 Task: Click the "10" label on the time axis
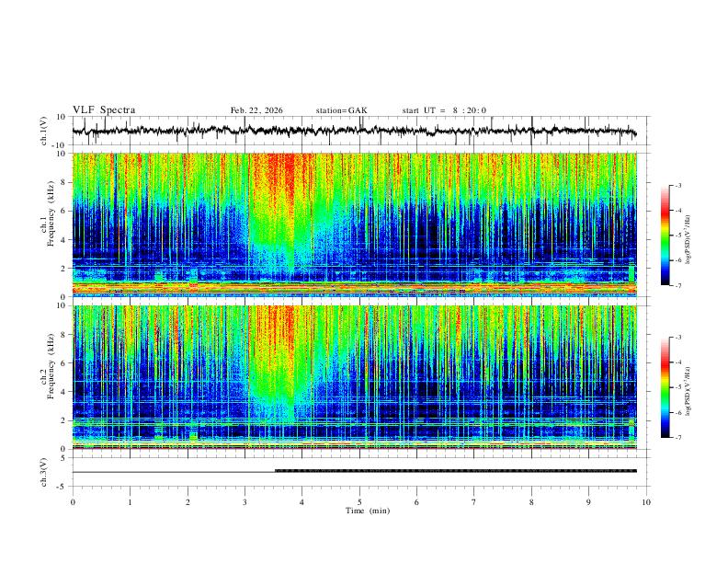click(646, 502)
